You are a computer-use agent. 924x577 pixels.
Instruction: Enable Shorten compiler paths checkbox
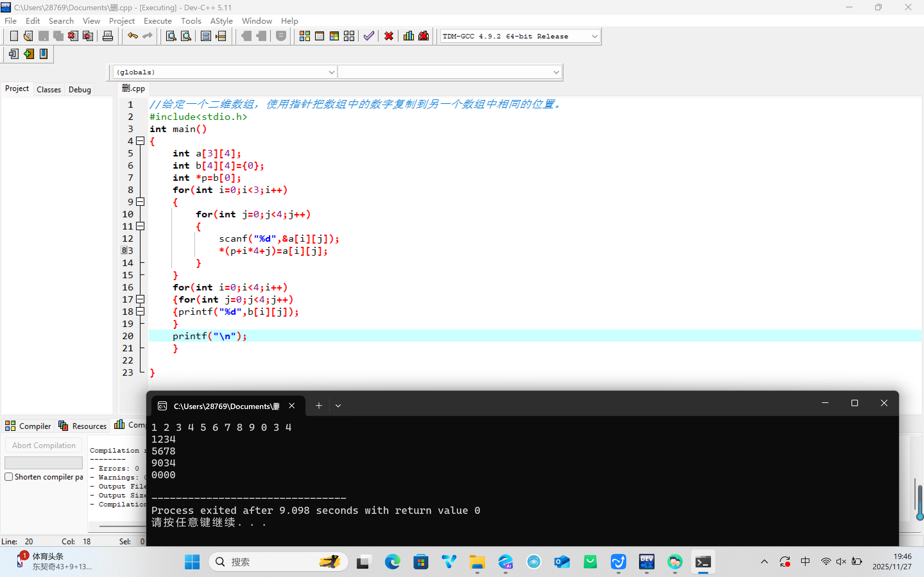click(x=9, y=477)
